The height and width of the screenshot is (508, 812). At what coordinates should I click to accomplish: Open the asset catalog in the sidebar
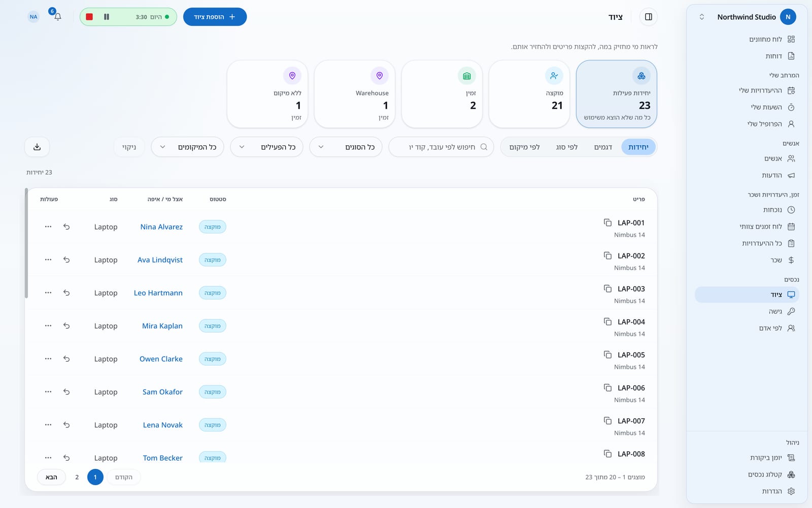[747, 474]
